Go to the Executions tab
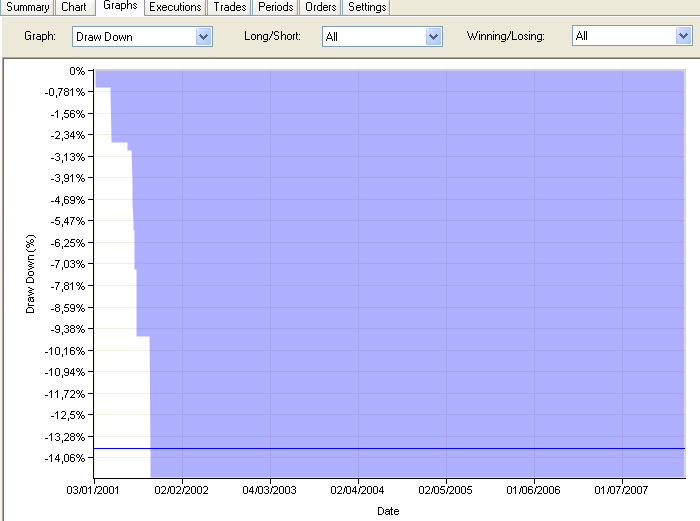Screen dimensions: 700x521 175,7
